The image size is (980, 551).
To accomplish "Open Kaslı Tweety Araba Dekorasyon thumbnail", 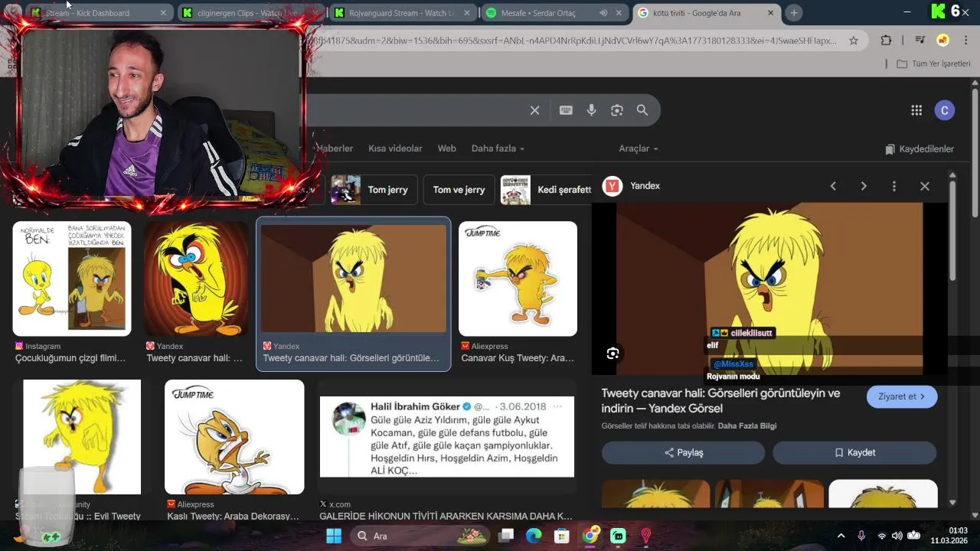I will (x=234, y=436).
